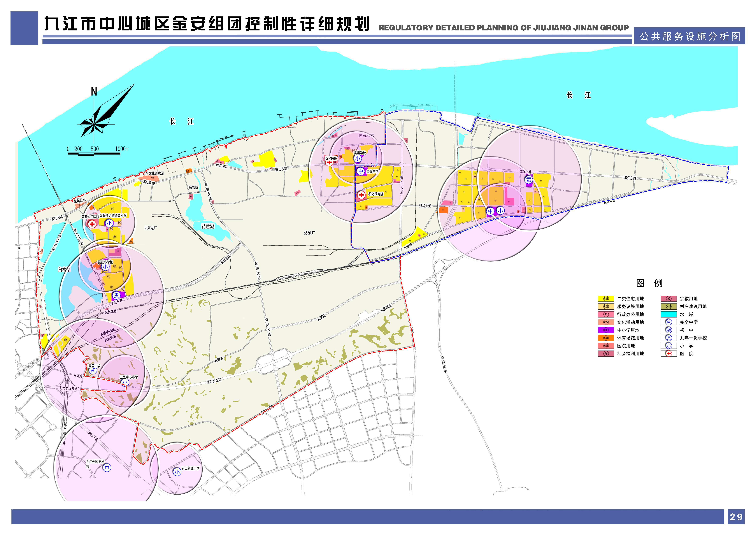
Task: Click the 九江外国语学校 school marker
Action: [x=107, y=467]
